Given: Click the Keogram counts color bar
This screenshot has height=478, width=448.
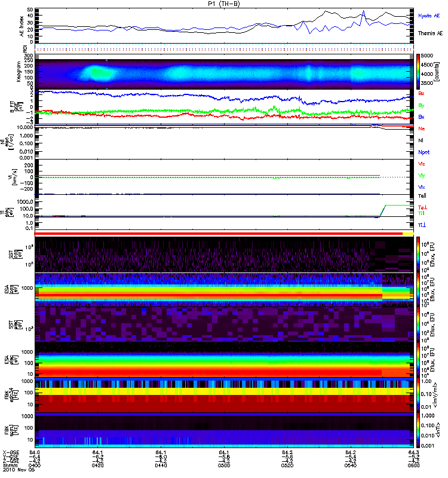Looking at the screenshot, I should pos(418,72).
